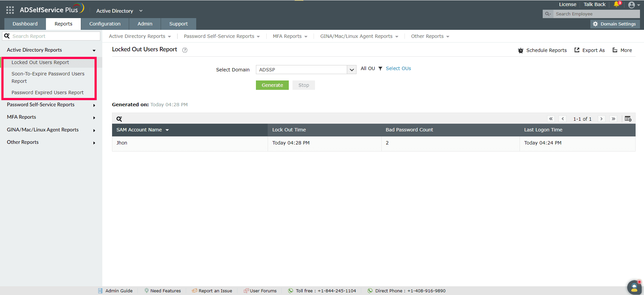Click the All OU filter funnel icon

(380, 68)
